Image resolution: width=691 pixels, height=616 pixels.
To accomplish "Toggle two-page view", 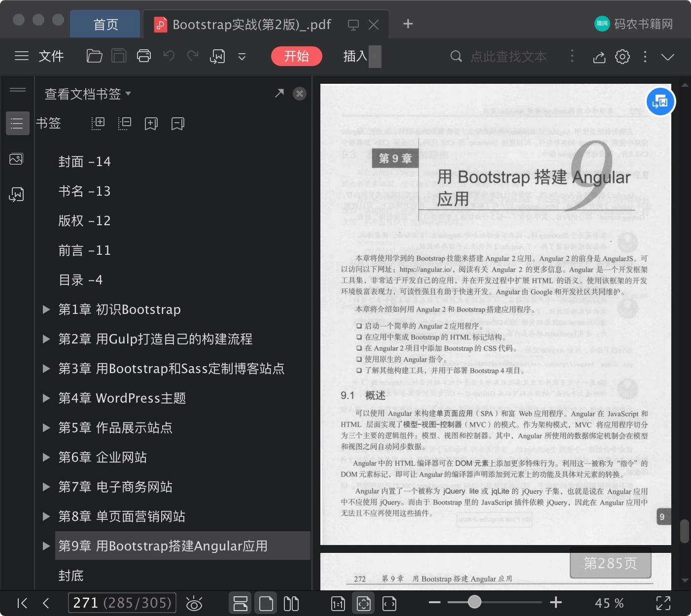I will [291, 603].
